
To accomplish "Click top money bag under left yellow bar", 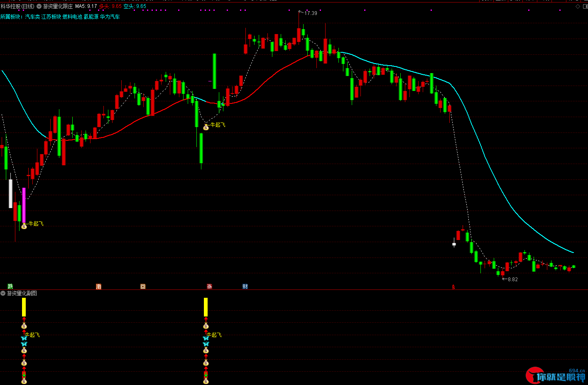I will coord(24,326).
